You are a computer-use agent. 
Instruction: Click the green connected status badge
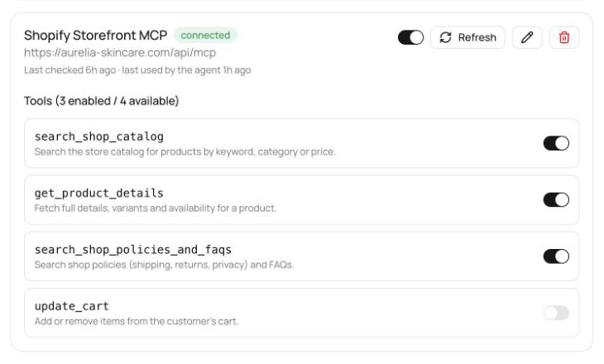(x=205, y=35)
